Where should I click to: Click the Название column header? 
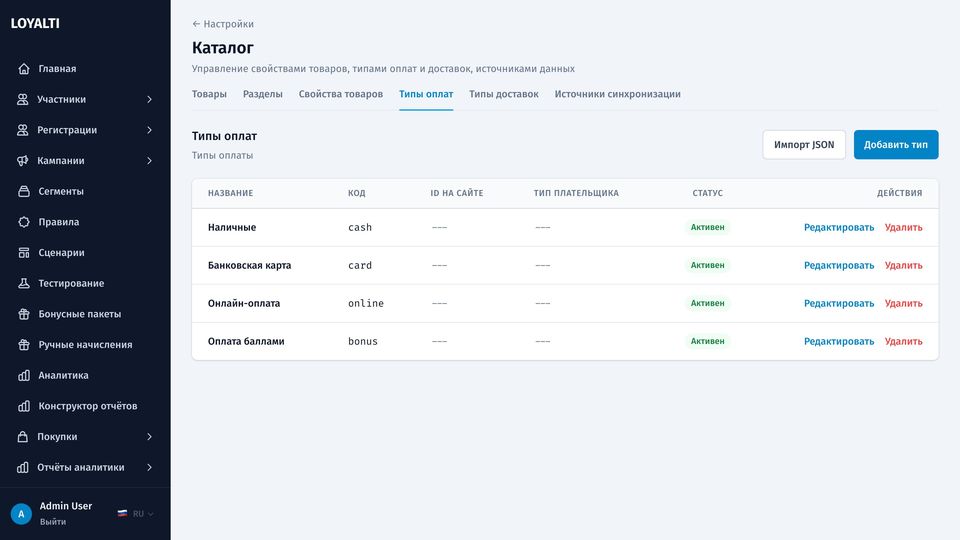230,193
